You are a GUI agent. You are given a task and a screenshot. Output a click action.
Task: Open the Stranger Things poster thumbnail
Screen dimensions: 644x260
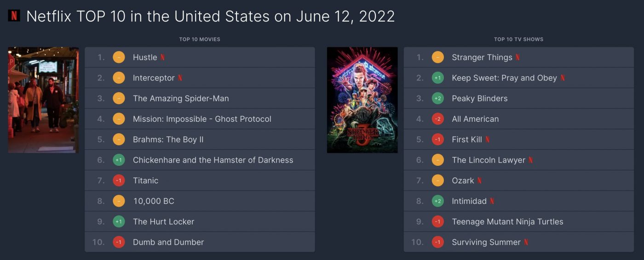362,100
